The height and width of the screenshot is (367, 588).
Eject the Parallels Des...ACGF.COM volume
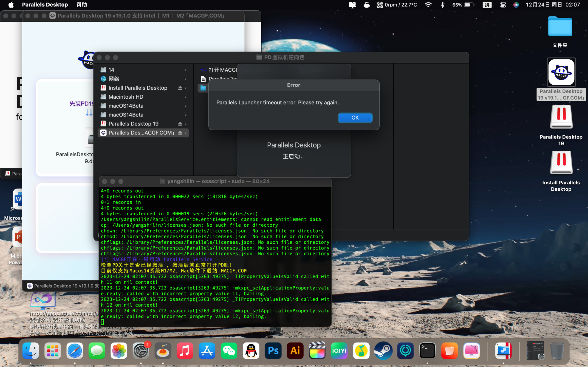180,133
